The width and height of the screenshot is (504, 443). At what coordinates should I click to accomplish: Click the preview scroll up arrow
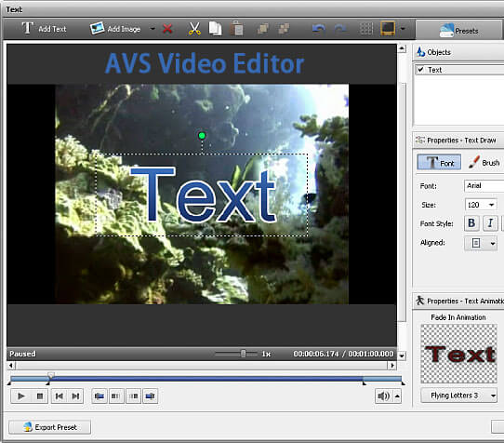[402, 48]
